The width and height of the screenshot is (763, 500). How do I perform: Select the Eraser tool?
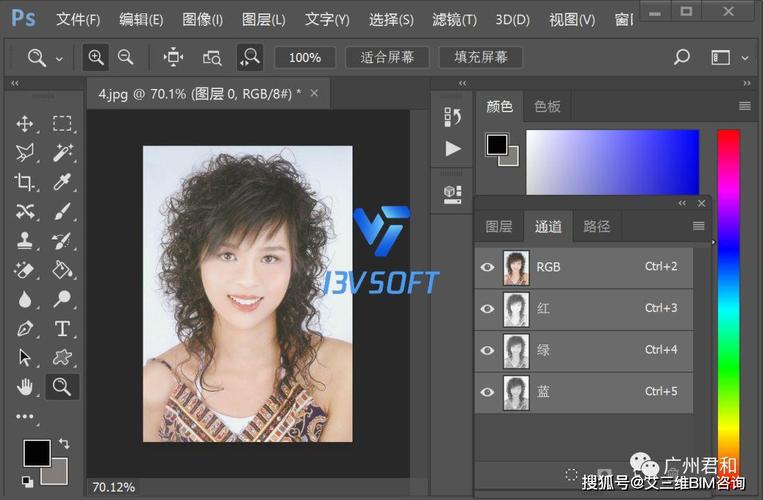24,270
